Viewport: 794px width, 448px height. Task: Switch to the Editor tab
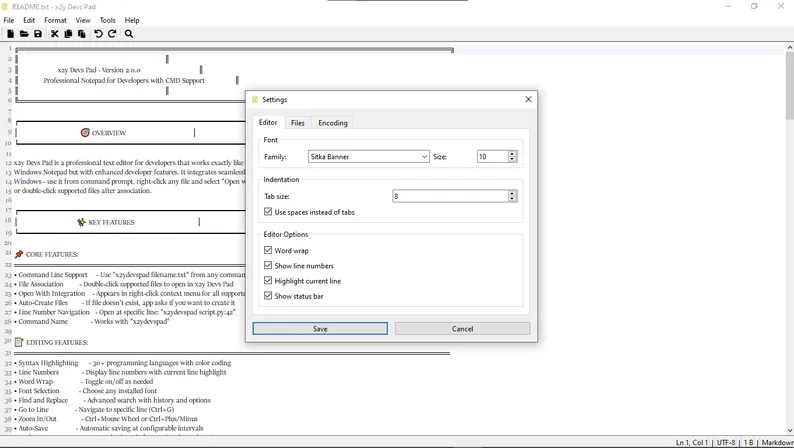click(268, 123)
